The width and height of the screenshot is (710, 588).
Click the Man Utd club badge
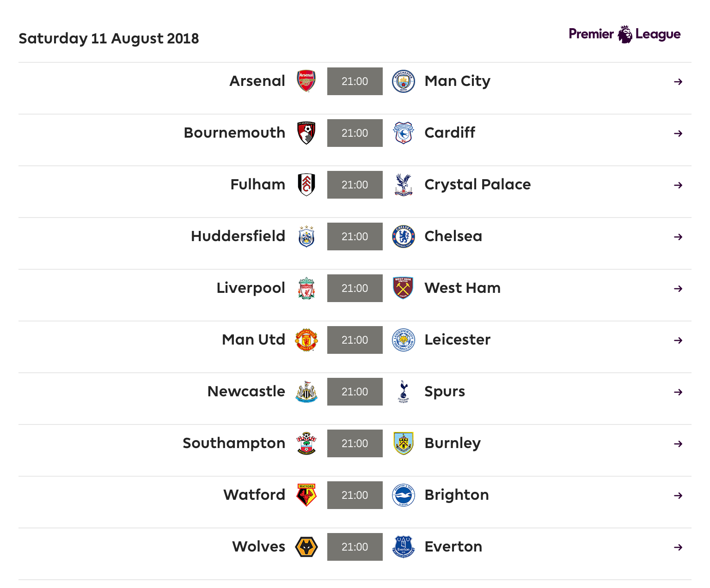tap(306, 340)
